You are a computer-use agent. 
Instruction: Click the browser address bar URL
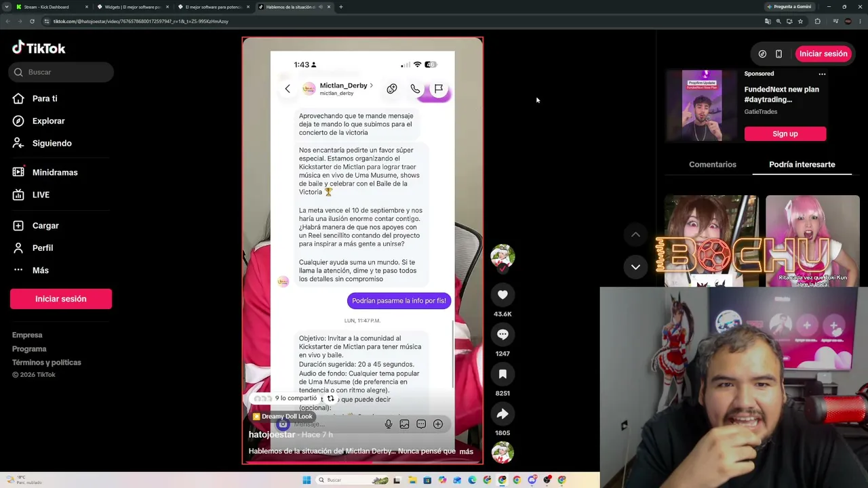point(141,21)
